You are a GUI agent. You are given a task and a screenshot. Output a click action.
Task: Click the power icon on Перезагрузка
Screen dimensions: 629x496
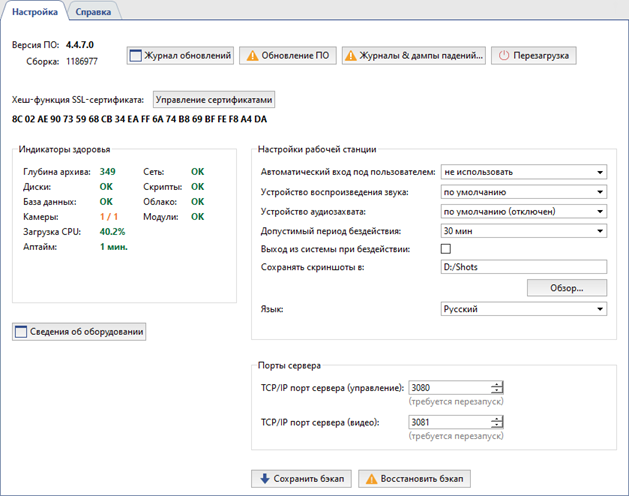(x=505, y=56)
